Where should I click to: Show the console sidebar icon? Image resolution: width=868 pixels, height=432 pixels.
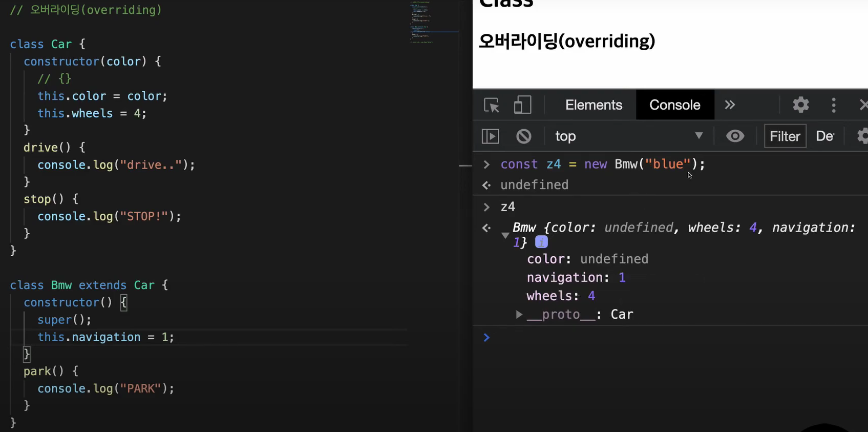[x=490, y=136]
